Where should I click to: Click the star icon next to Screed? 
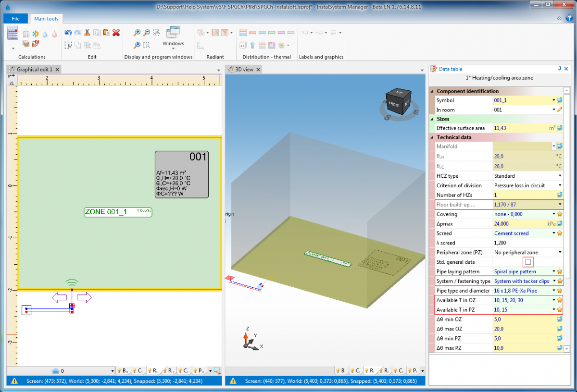[560, 233]
